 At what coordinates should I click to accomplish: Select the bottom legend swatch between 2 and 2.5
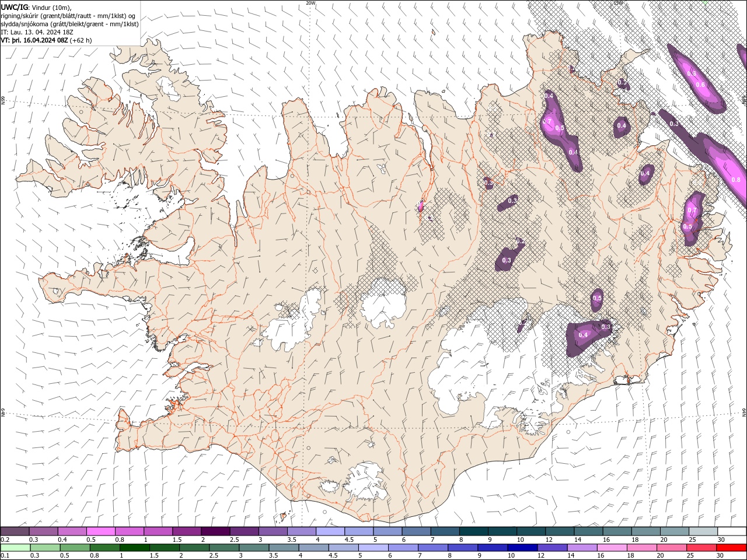pyautogui.click(x=194, y=548)
